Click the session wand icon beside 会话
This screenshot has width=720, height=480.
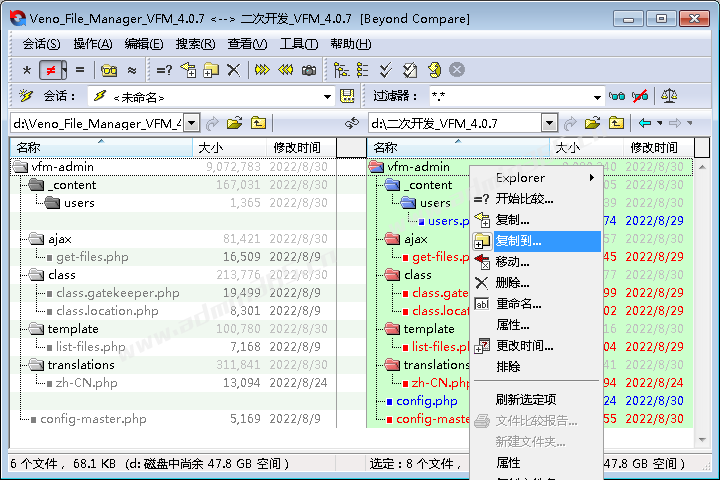point(26,96)
